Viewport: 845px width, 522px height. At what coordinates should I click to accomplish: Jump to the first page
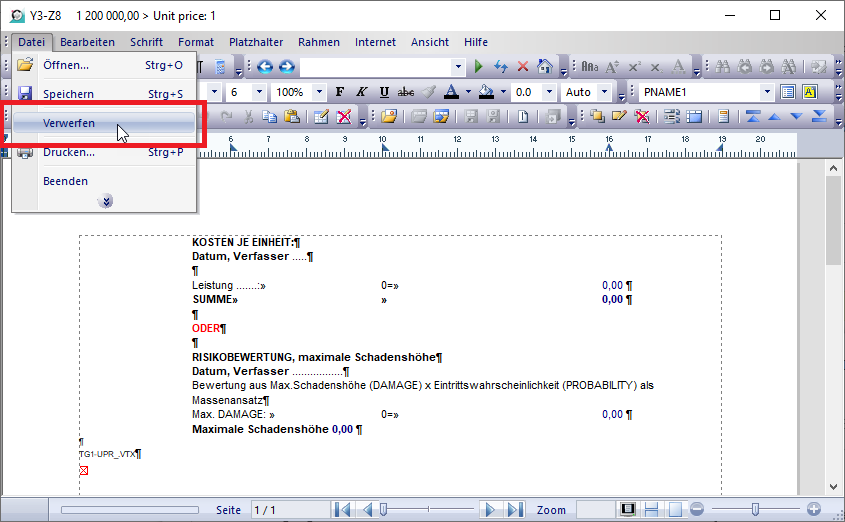(x=343, y=510)
